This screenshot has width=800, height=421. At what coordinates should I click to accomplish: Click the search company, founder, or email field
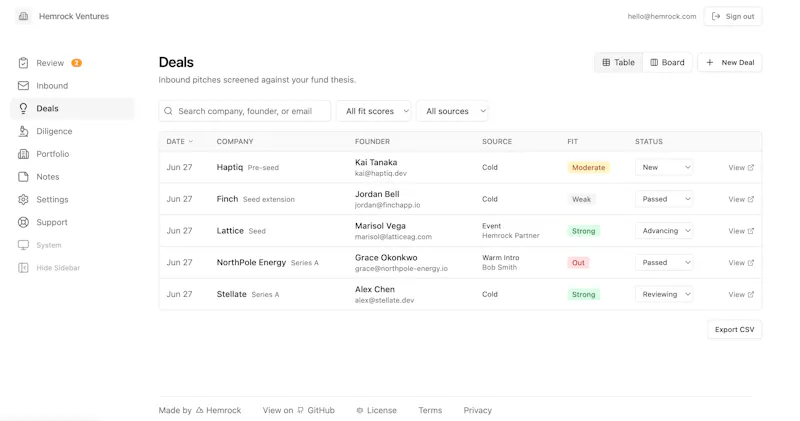(x=244, y=111)
